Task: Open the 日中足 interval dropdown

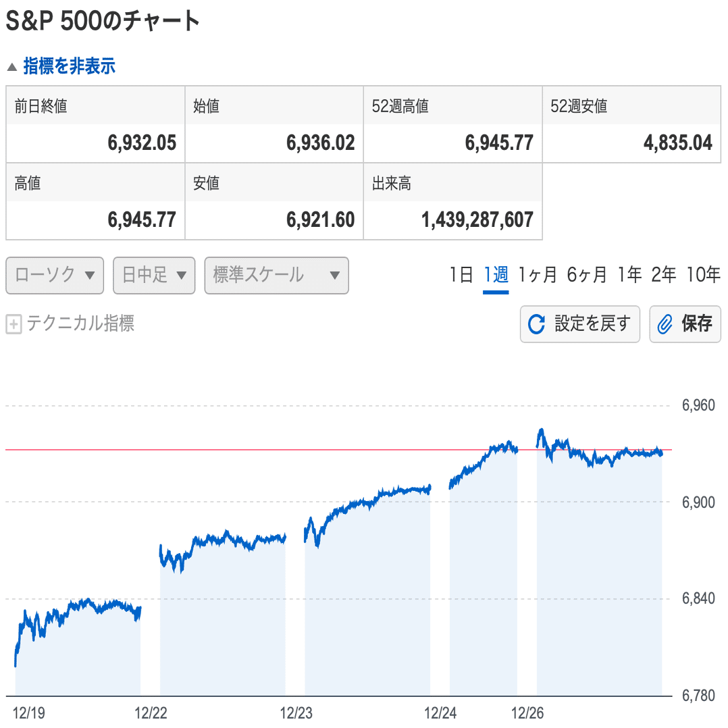Action: pyautogui.click(x=154, y=276)
